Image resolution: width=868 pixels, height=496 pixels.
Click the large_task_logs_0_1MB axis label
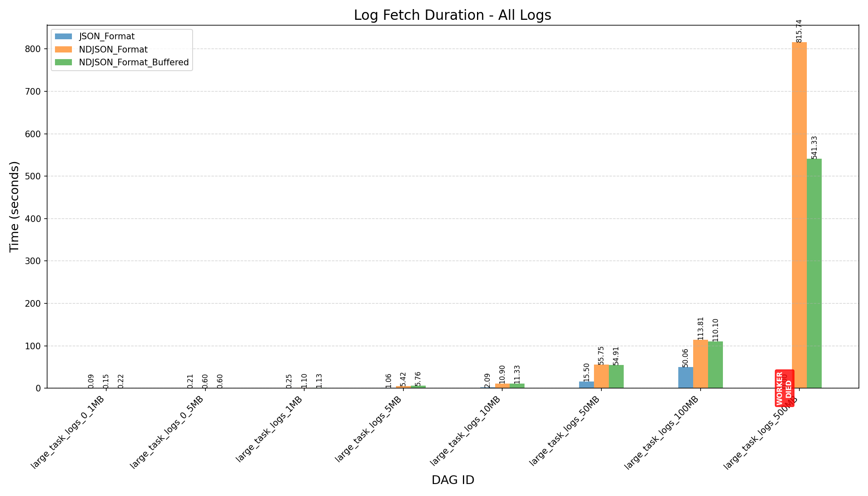click(68, 432)
